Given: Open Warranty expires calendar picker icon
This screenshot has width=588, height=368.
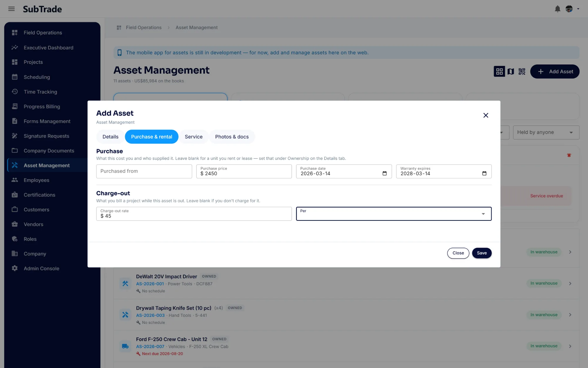Looking at the screenshot, I should 485,173.
